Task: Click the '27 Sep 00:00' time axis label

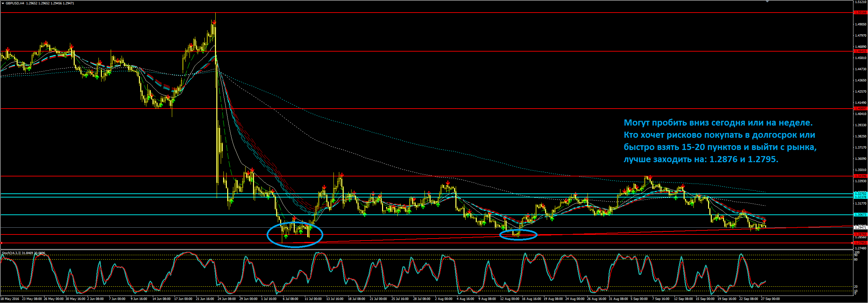Action: pos(770,299)
